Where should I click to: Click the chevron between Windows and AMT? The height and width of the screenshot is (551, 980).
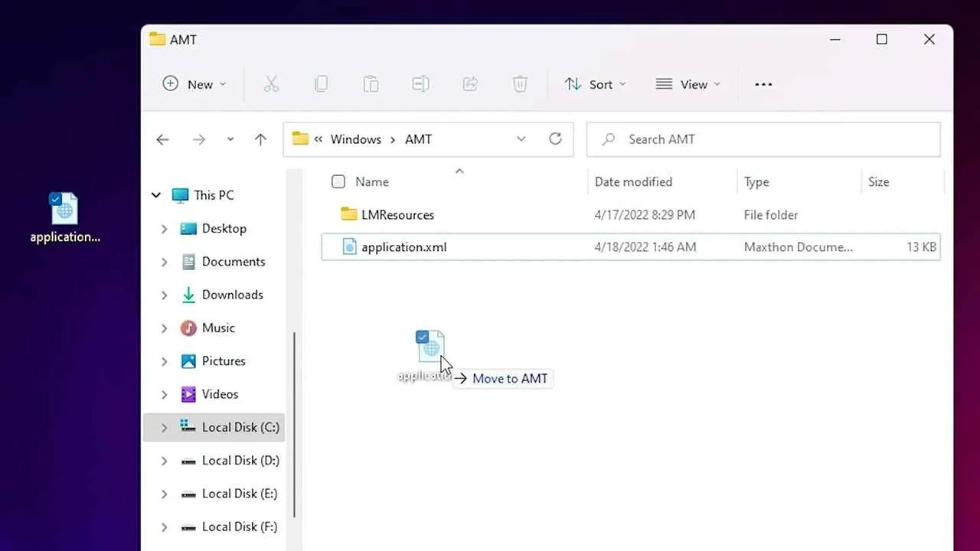(x=393, y=139)
